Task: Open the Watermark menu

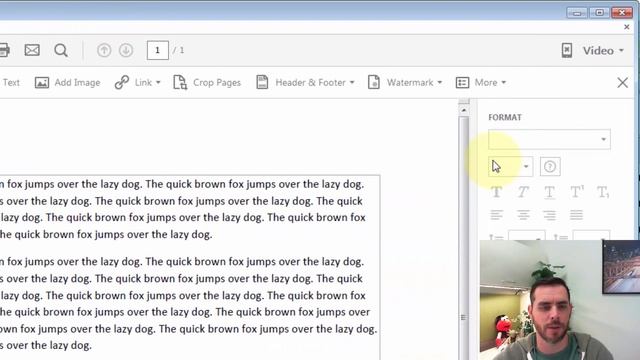Action: [x=405, y=82]
